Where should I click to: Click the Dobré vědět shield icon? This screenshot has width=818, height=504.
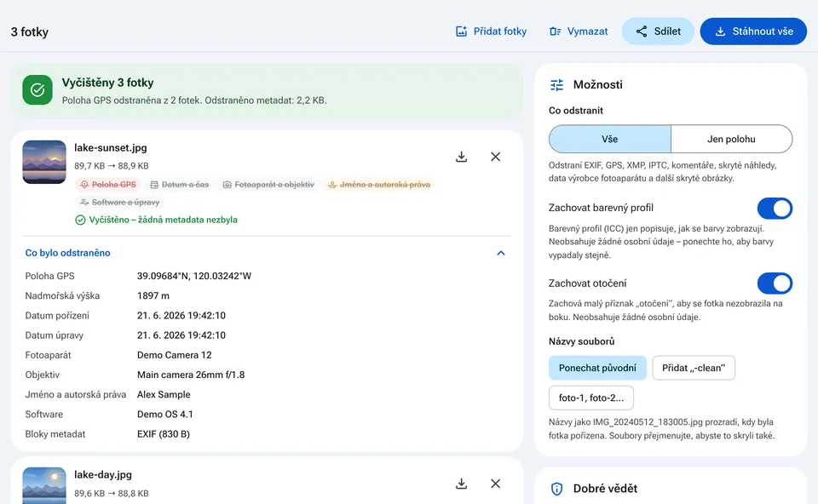[x=556, y=489]
